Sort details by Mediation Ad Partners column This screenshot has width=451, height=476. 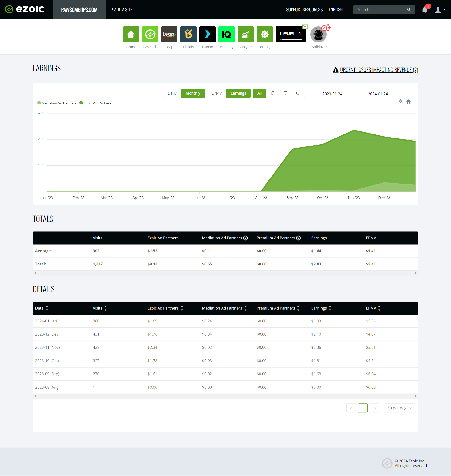pos(225,308)
